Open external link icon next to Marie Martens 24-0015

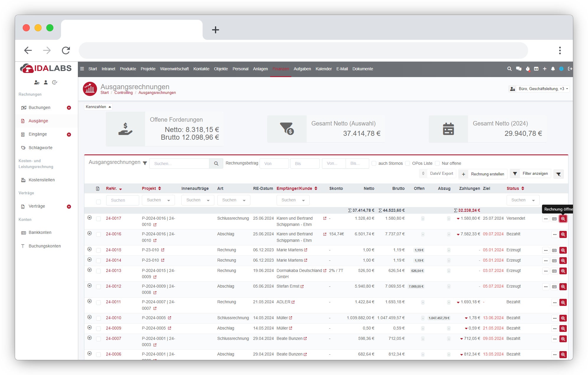pyautogui.click(x=306, y=250)
